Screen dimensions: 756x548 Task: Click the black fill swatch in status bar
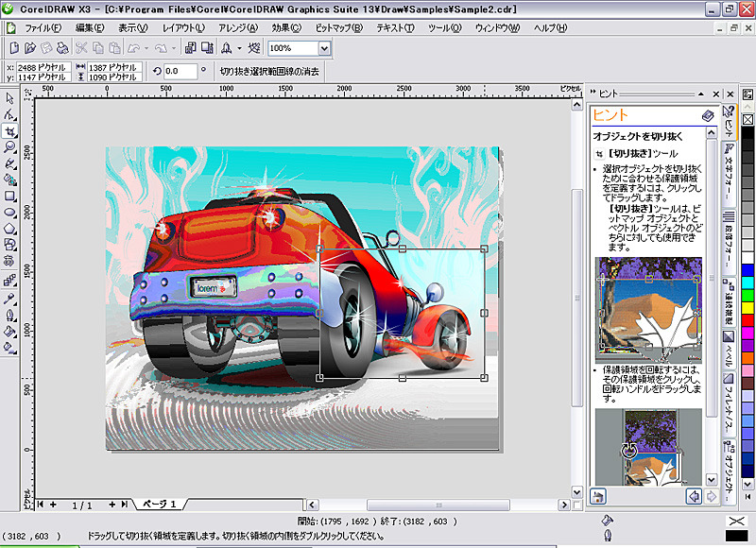(x=736, y=535)
